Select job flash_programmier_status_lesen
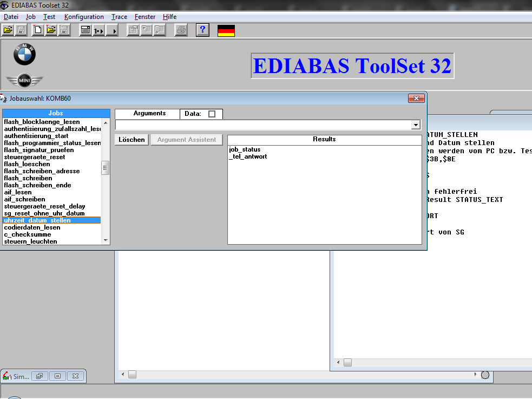Screen dimensions: 532x399 51,143
